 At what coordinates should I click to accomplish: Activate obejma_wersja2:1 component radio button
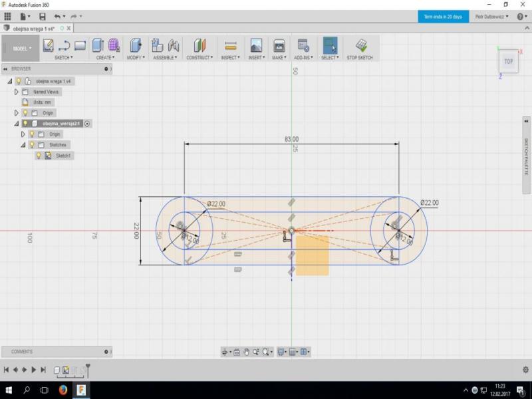87,124
